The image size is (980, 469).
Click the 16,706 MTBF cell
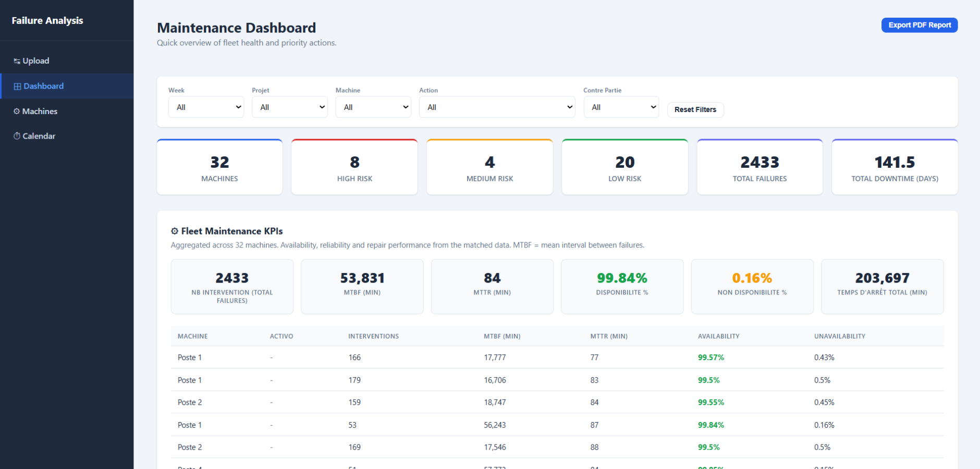[495, 380]
